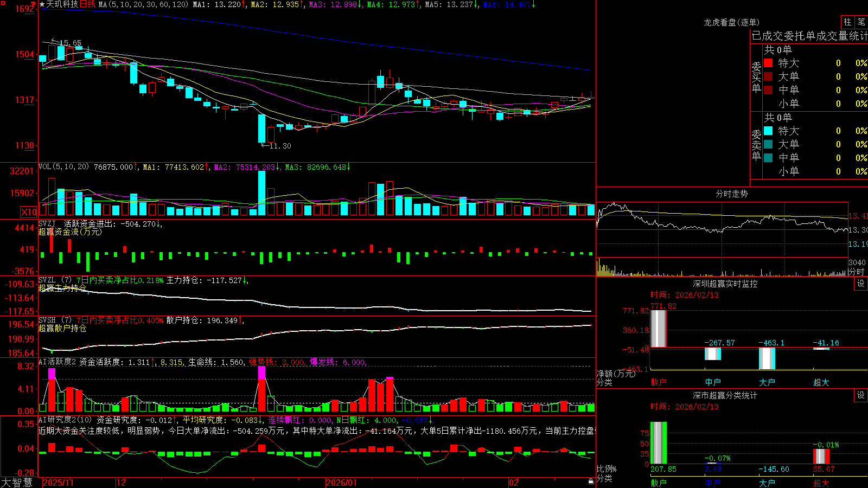Click the 15.65 high price marker
This screenshot has height=488, width=868.
click(x=71, y=43)
